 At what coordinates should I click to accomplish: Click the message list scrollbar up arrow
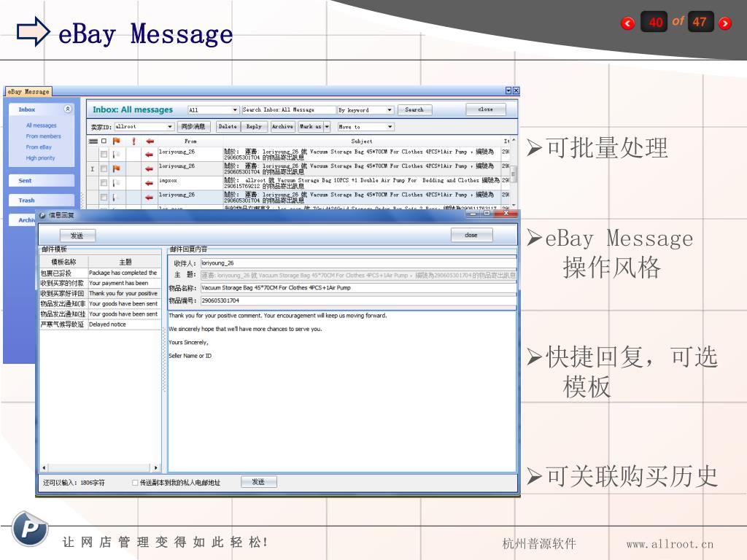(514, 141)
